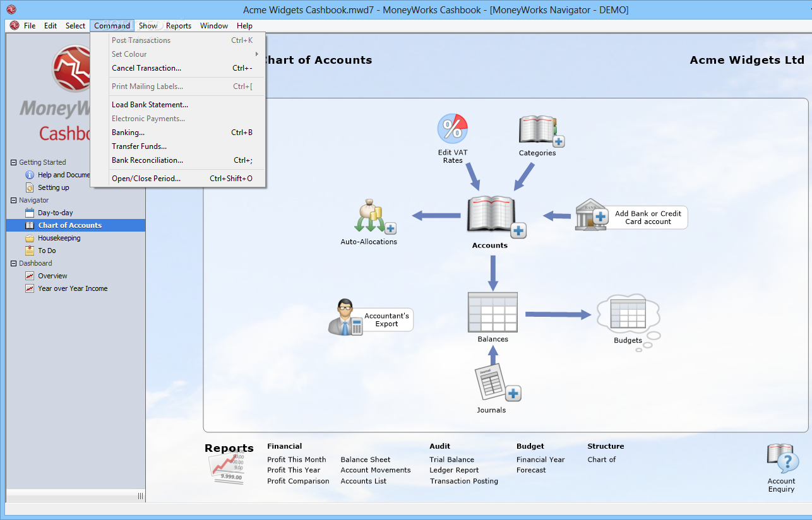Screen dimensions: 812x520
Task: Choose Transfer Funds menu item
Action: 178,146
